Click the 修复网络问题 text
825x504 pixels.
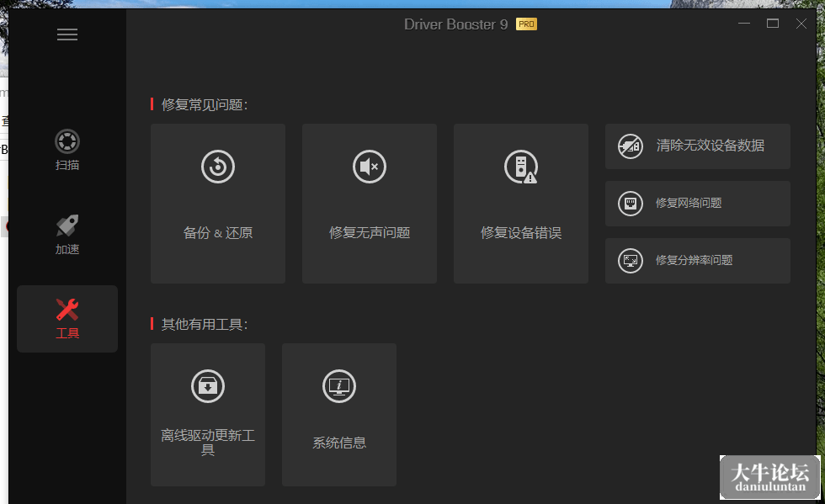click(x=689, y=203)
